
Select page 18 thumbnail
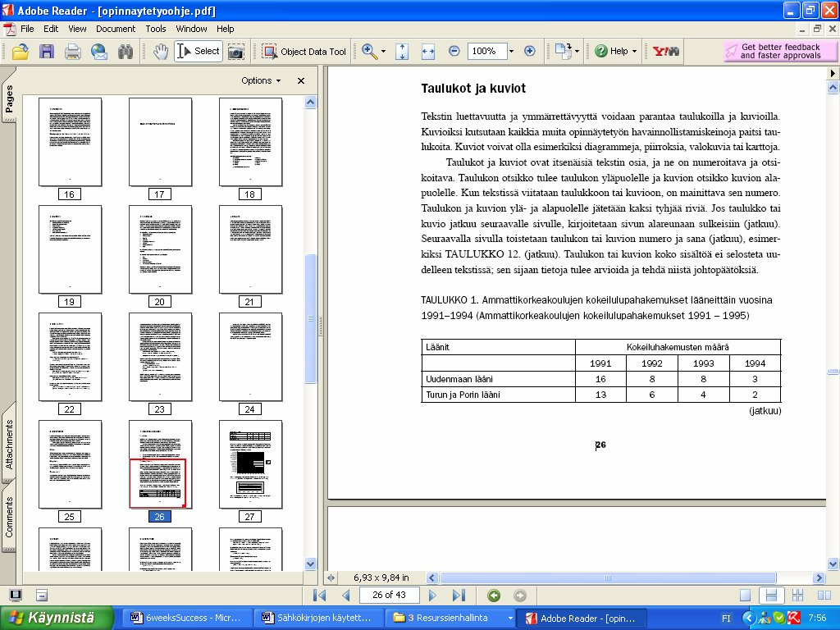251,142
